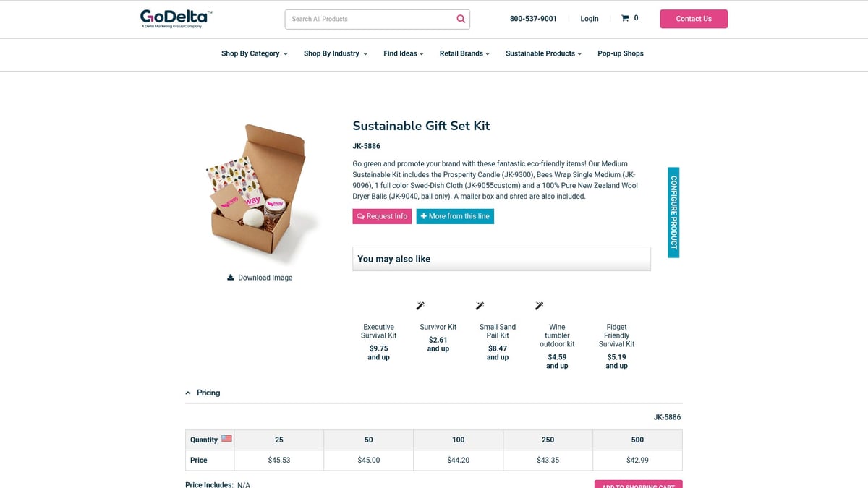Click the plus icon on More from this line
This screenshot has height=488, width=868.
422,215
